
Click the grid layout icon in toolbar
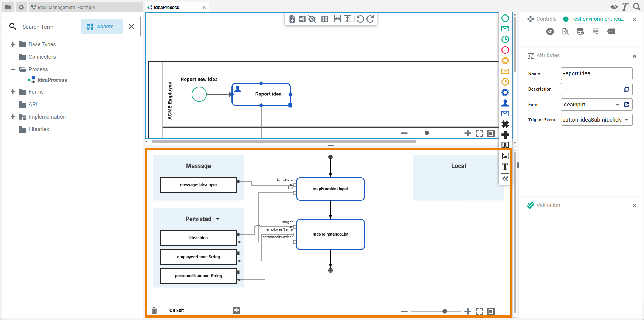325,19
